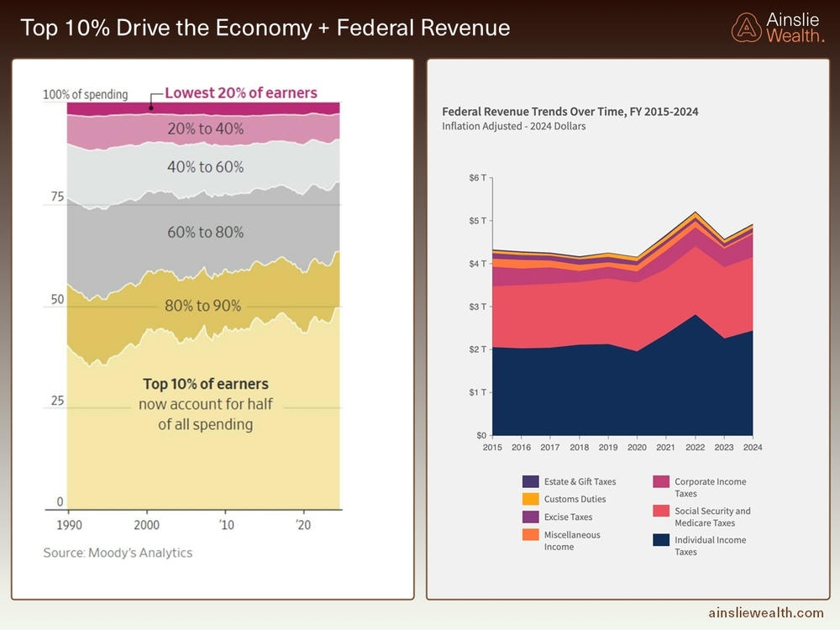
Task: Toggle the '20% to 40%' spending band
Action: click(x=204, y=130)
